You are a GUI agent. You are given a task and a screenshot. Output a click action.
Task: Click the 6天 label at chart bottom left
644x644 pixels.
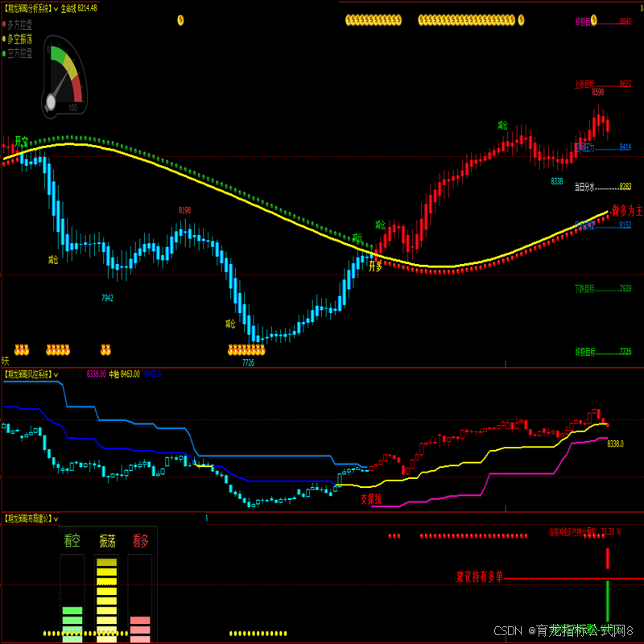6,361
